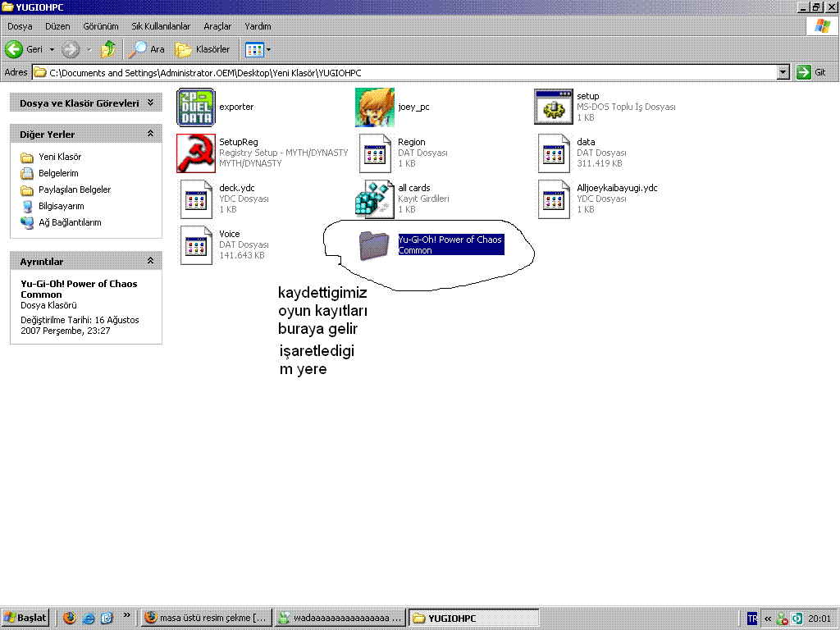Click the SetupReg file name
This screenshot has height=630, width=840.
click(239, 142)
